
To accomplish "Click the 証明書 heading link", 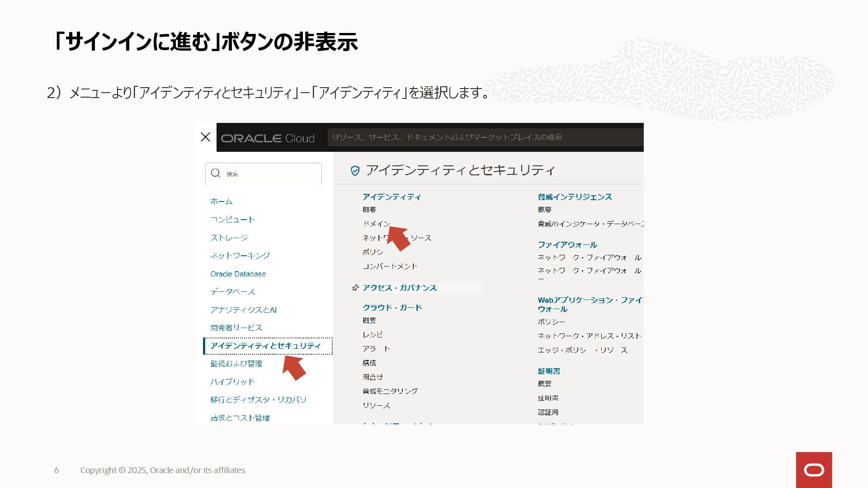I will [x=549, y=371].
